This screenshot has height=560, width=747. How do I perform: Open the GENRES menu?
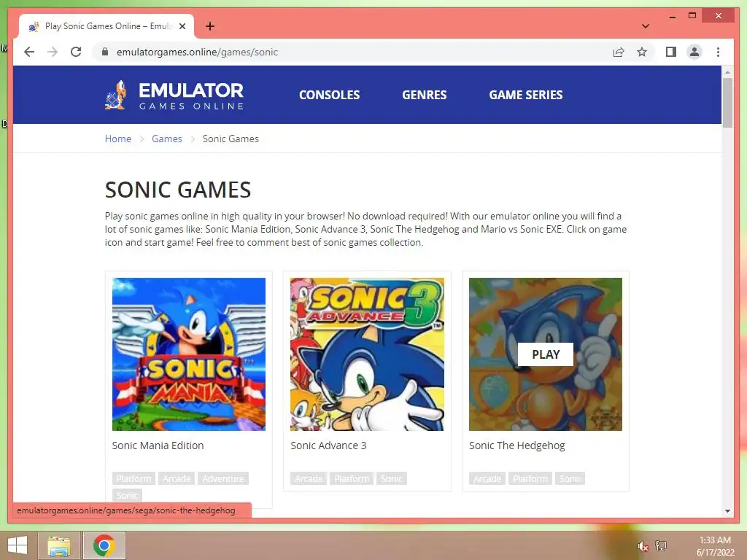click(424, 95)
